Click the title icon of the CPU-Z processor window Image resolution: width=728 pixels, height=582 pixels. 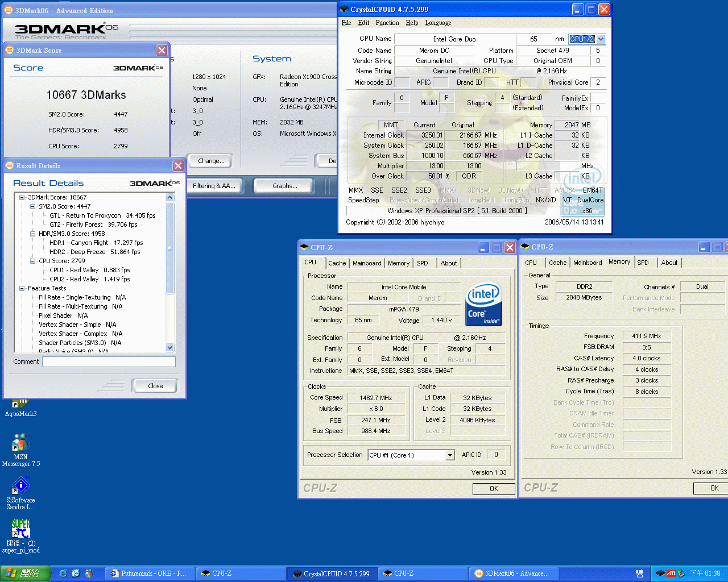coord(304,247)
